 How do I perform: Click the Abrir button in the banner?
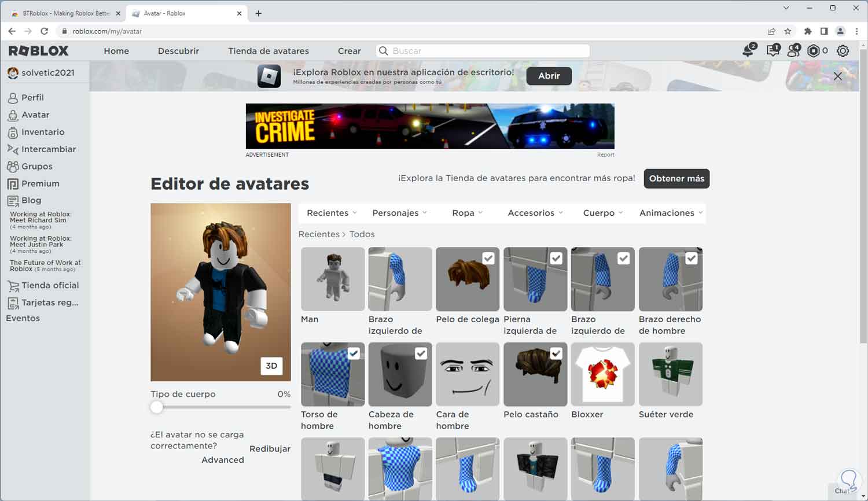point(549,76)
